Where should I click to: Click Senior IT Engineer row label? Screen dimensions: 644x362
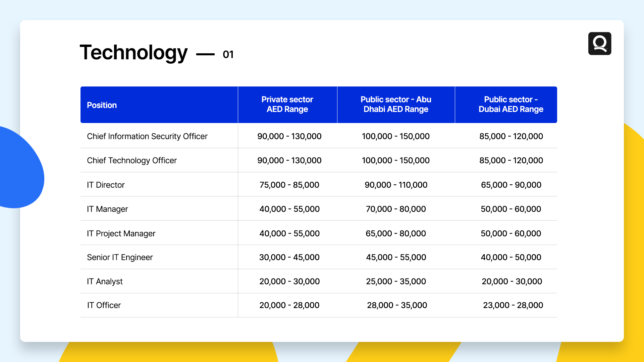(x=120, y=257)
